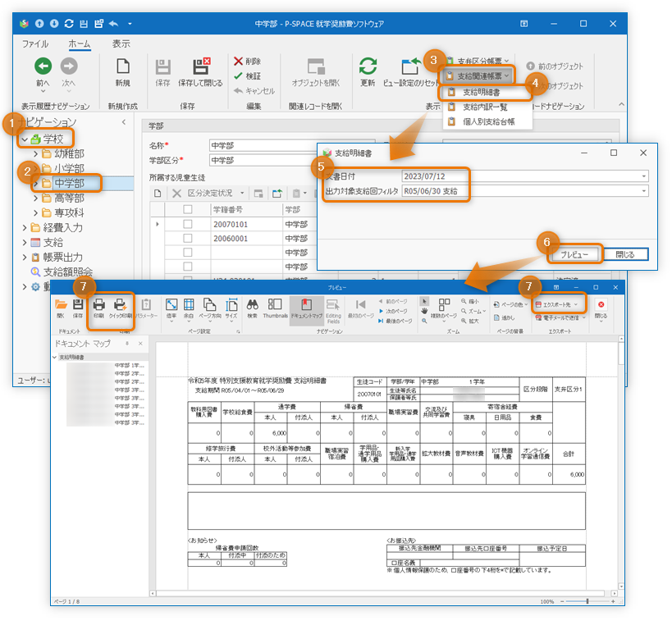Open the 出力対象支給回フィルタ dropdown arrow
This screenshot has width=672, height=625.
tap(644, 191)
